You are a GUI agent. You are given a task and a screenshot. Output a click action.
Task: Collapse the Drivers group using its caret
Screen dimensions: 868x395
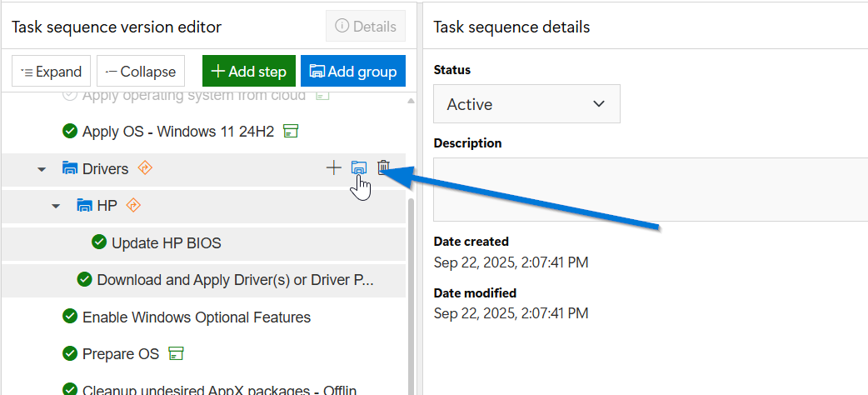click(42, 169)
